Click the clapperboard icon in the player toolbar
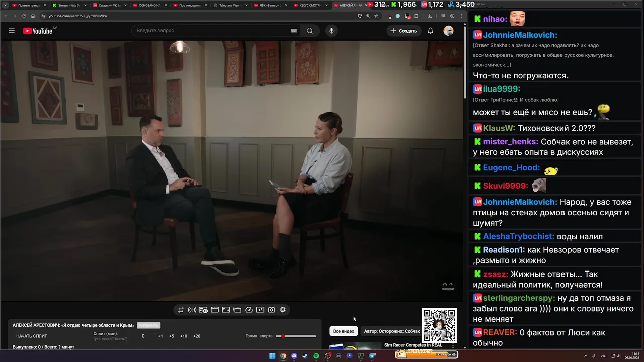The height and width of the screenshot is (362, 644). pyautogui.click(x=215, y=310)
